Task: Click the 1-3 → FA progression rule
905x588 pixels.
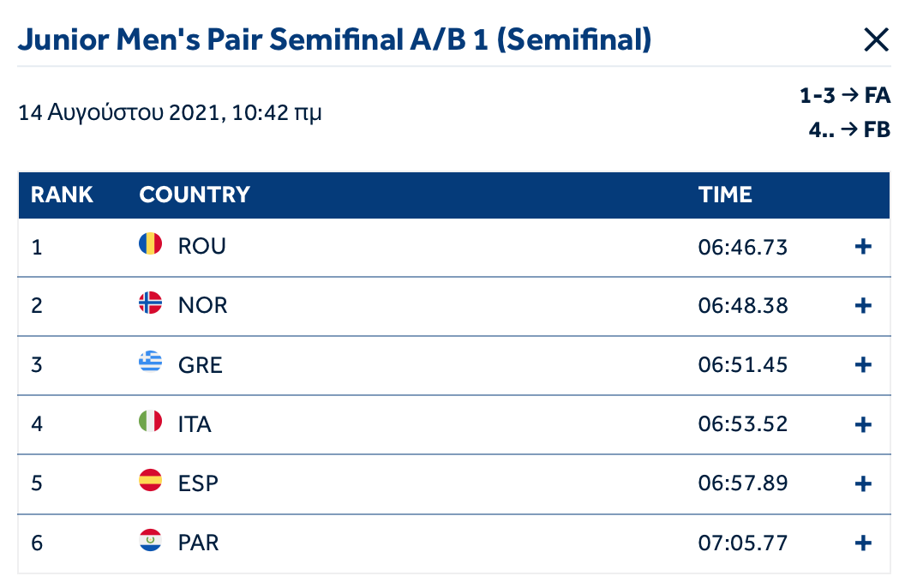Action: 845,95
